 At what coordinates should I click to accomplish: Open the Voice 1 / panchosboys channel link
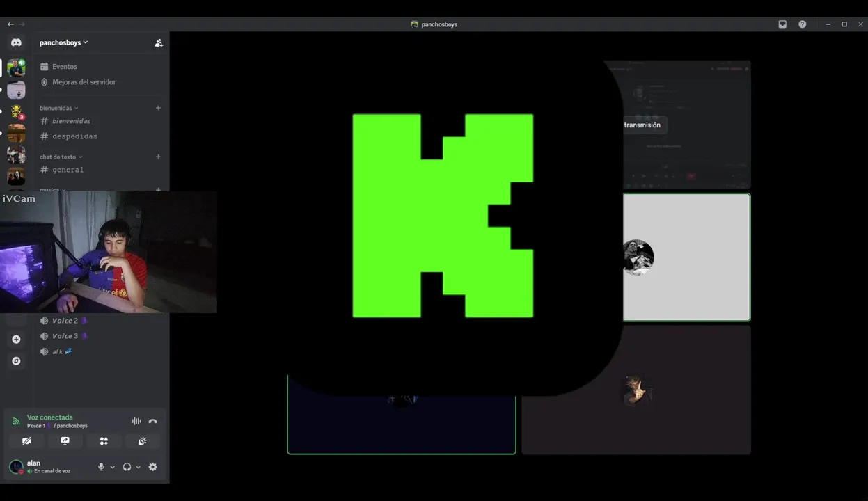click(57, 426)
